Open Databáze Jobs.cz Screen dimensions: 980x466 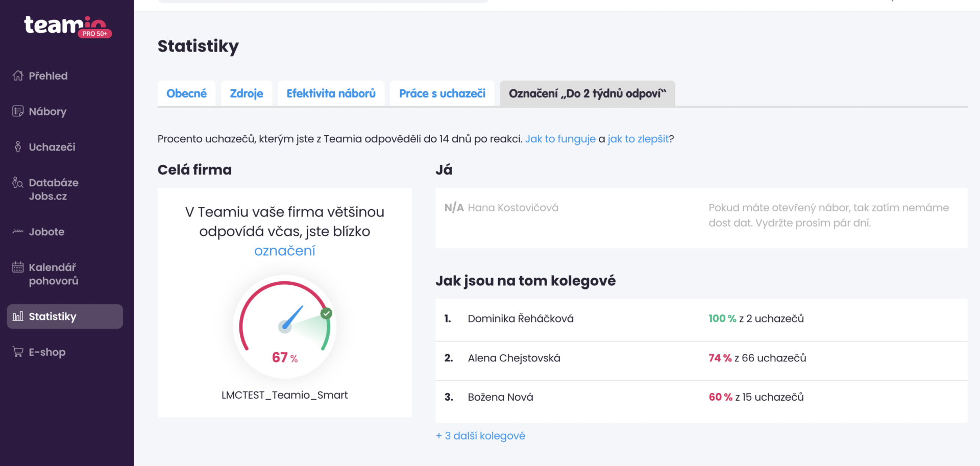click(x=54, y=189)
